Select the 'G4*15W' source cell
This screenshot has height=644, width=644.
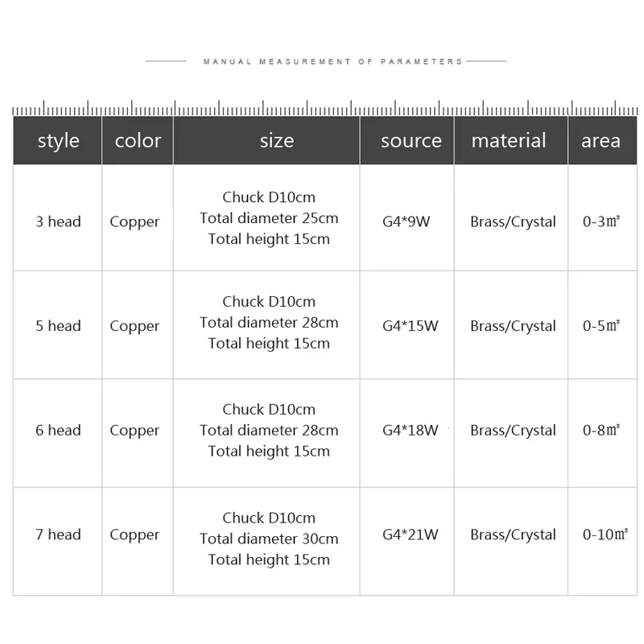coord(411,326)
